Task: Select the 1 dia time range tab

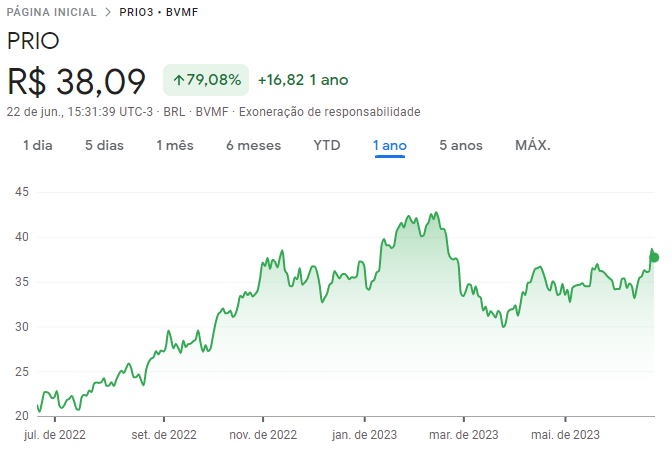Action: coord(38,145)
